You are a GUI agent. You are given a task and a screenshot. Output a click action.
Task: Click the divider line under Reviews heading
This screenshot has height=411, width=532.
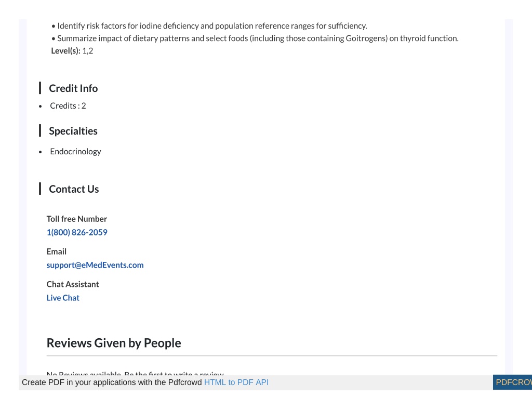[x=272, y=356]
